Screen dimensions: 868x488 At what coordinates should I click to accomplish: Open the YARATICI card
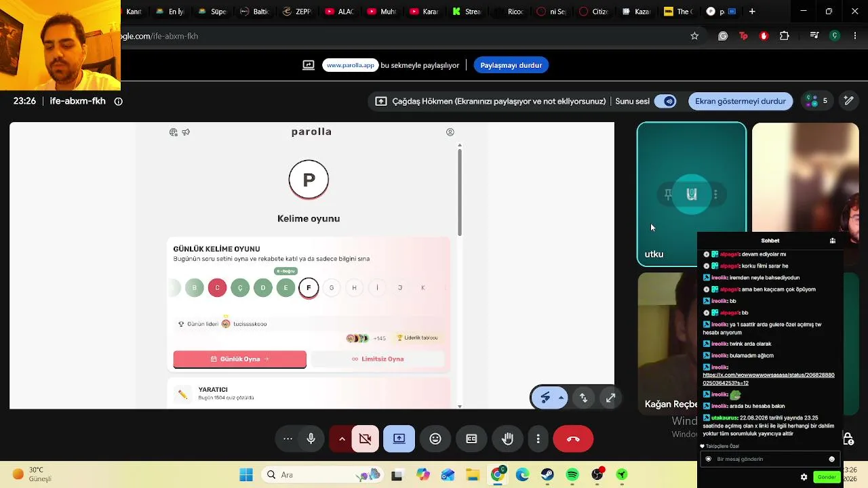pos(309,393)
